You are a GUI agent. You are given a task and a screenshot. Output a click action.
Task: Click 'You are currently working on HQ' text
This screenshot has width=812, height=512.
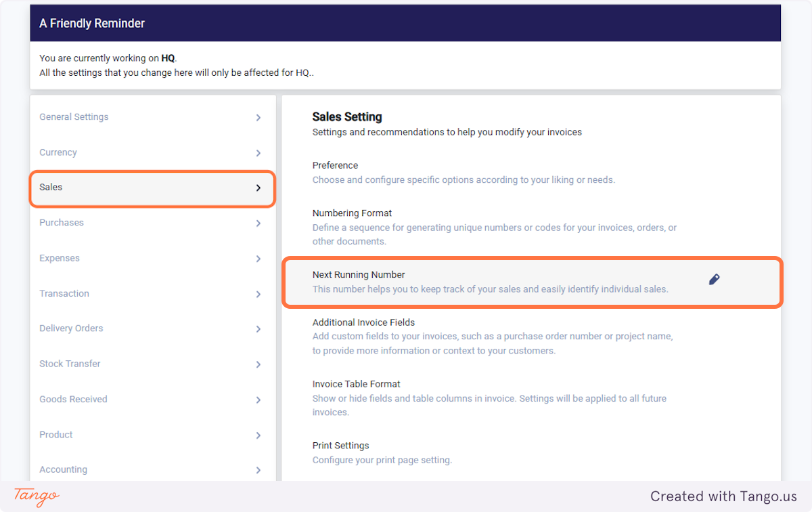pos(108,58)
